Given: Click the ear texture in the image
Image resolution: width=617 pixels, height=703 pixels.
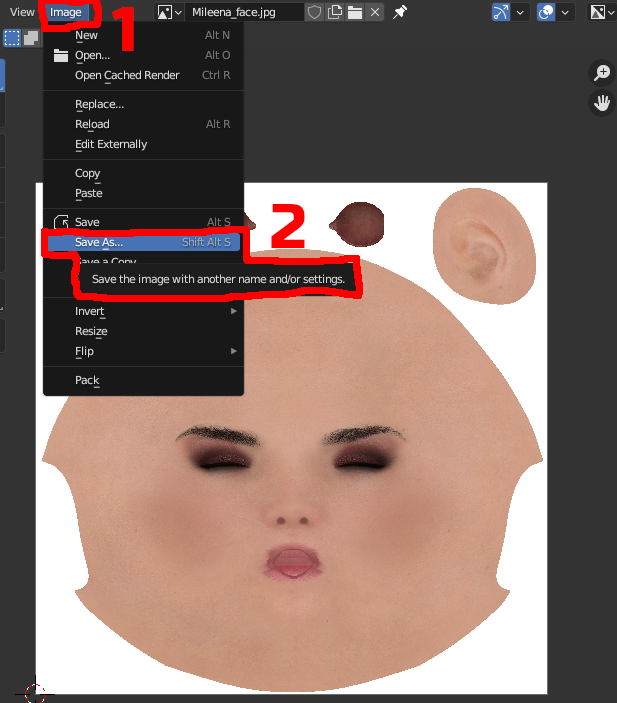Looking at the screenshot, I should [x=484, y=246].
